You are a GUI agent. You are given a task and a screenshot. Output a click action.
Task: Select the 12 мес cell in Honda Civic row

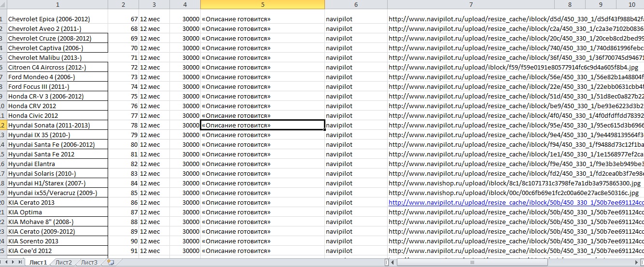154,115
